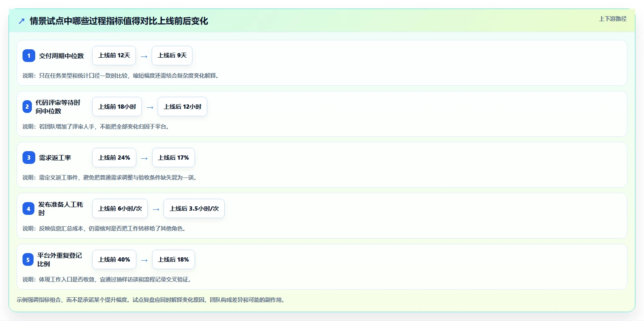Click the heading 情景试点中哪些过程指标值得对比上线前后变化
Screen dimensions: 644x321
119,21
